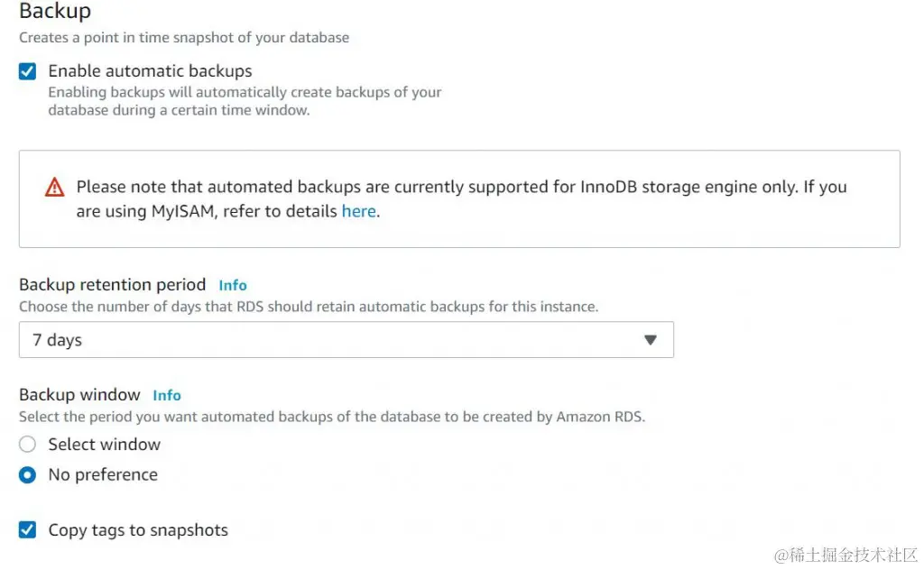Click the "Copy tags to snapshots" label text

pyautogui.click(x=138, y=530)
